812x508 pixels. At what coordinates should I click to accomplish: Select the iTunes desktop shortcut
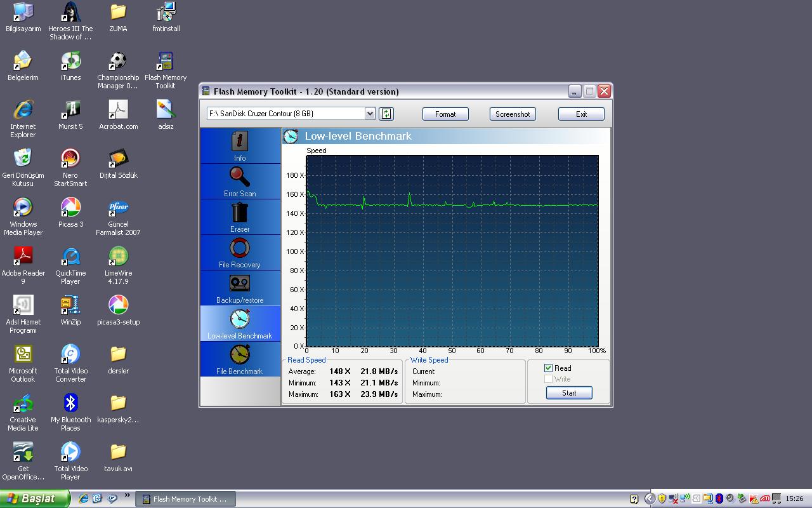[70, 66]
